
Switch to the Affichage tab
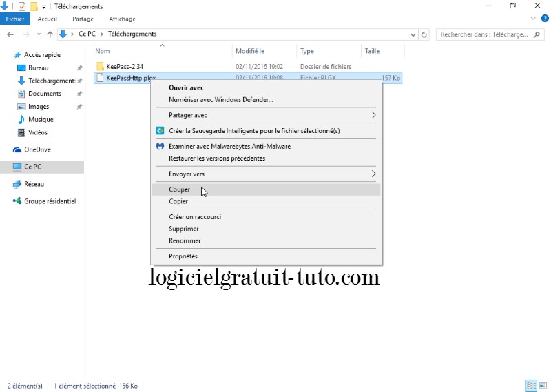tap(123, 19)
